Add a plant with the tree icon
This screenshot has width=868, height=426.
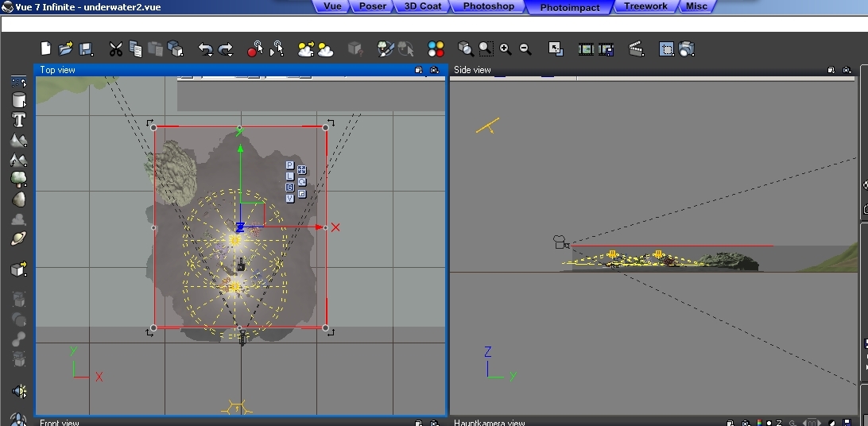pyautogui.click(x=18, y=179)
